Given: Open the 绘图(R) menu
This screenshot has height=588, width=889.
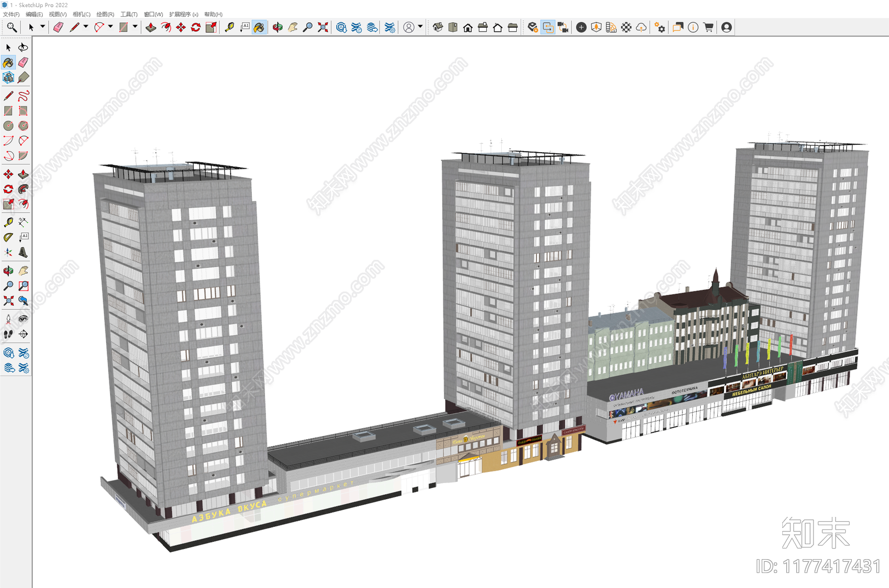Looking at the screenshot, I should tap(105, 14).
